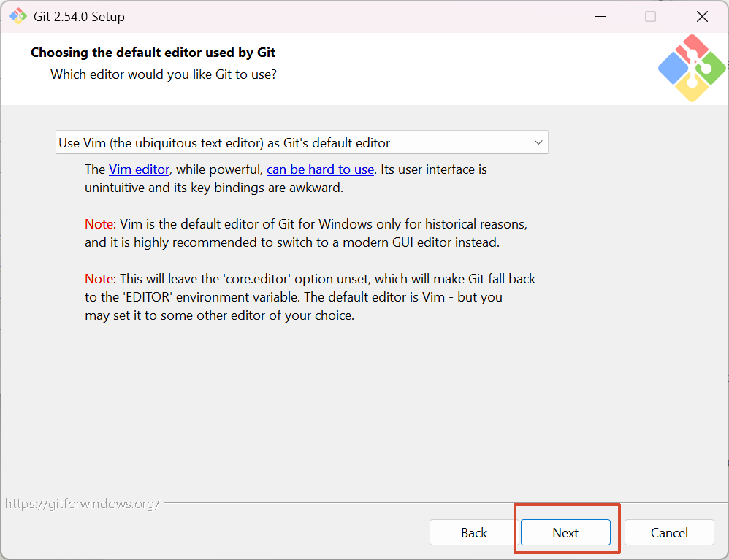
Task: Proceed by pressing the Next button
Action: coord(565,532)
